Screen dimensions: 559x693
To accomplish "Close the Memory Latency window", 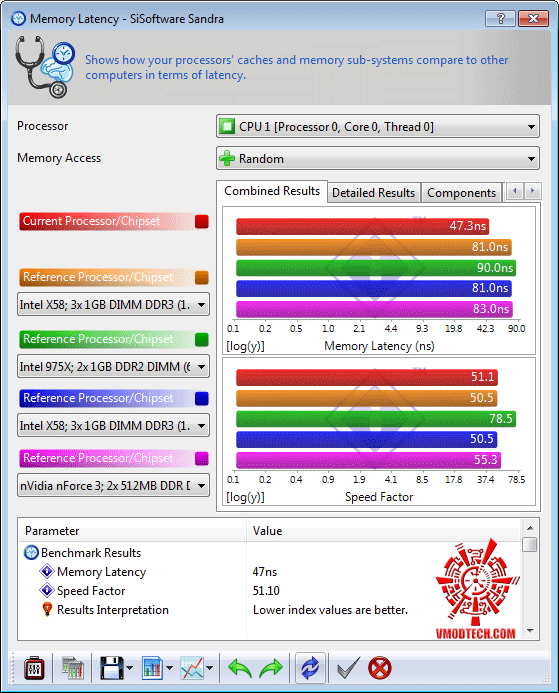I will point(533,19).
